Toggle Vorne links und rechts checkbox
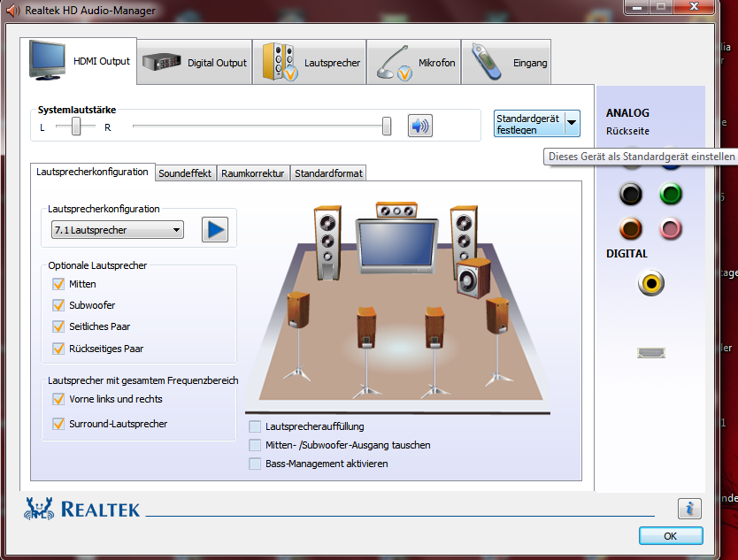738x560 pixels. pyautogui.click(x=58, y=399)
